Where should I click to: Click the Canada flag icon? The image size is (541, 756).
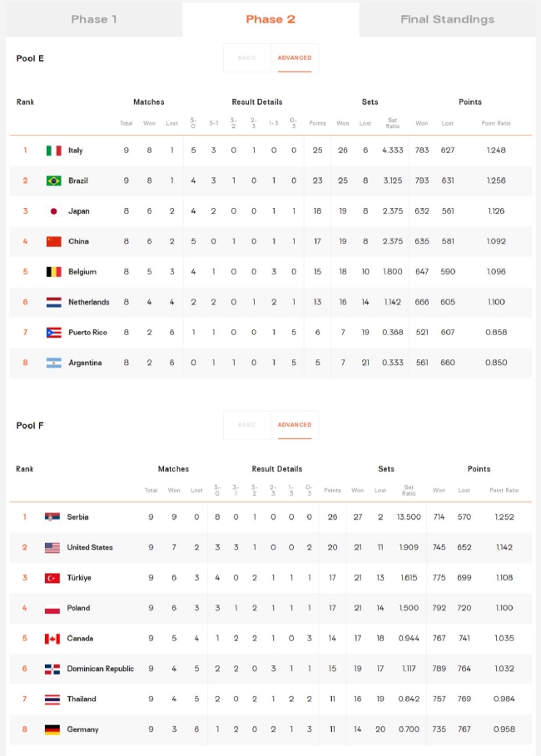tap(52, 639)
